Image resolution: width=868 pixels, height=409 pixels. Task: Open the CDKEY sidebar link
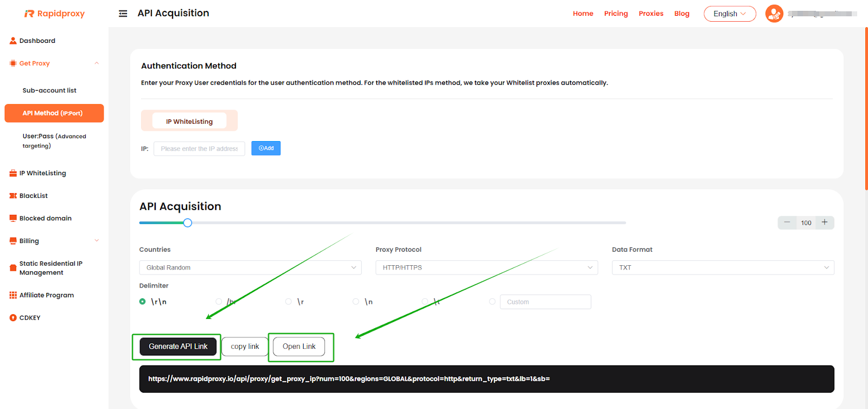(30, 318)
